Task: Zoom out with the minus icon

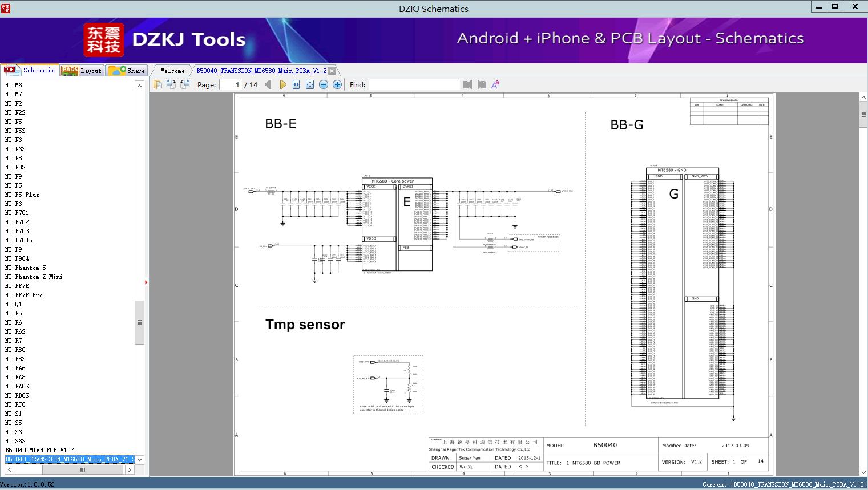Action: click(x=324, y=84)
